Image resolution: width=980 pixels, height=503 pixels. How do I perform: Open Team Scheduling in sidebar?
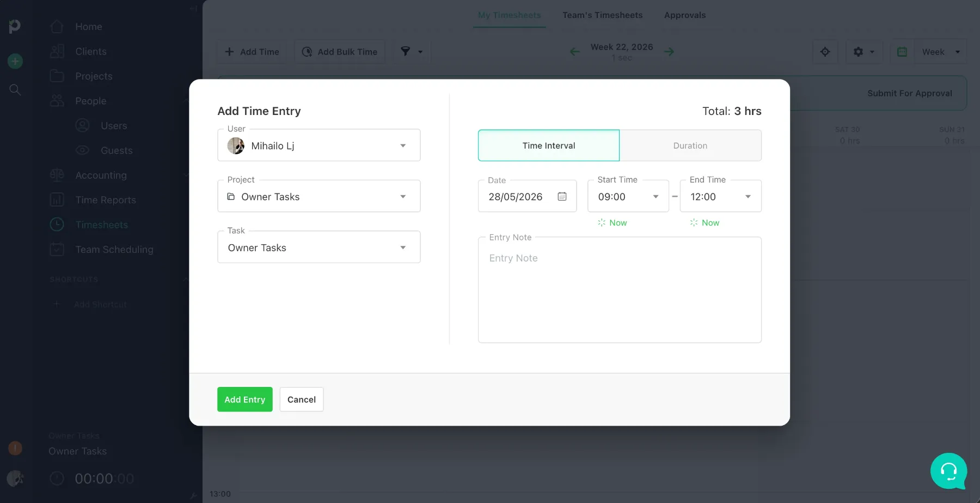(x=114, y=249)
